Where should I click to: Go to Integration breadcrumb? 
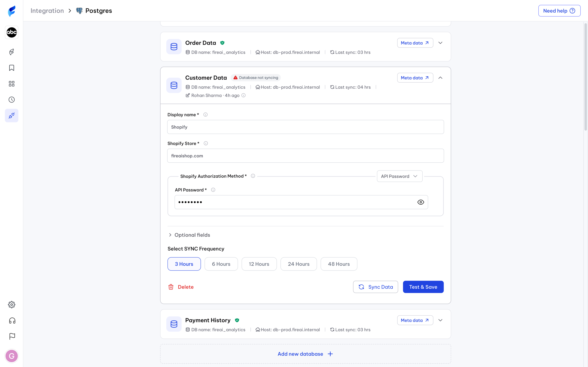pos(47,11)
